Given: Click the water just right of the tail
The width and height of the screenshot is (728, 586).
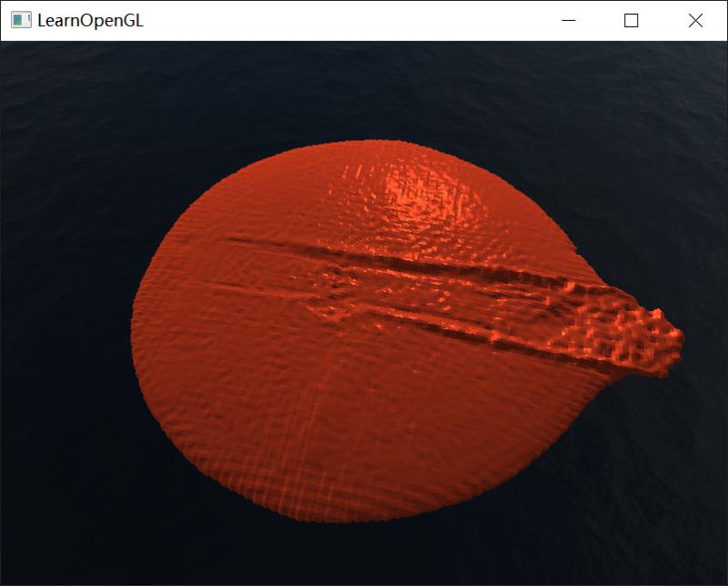Looking at the screenshot, I should tap(705, 341).
